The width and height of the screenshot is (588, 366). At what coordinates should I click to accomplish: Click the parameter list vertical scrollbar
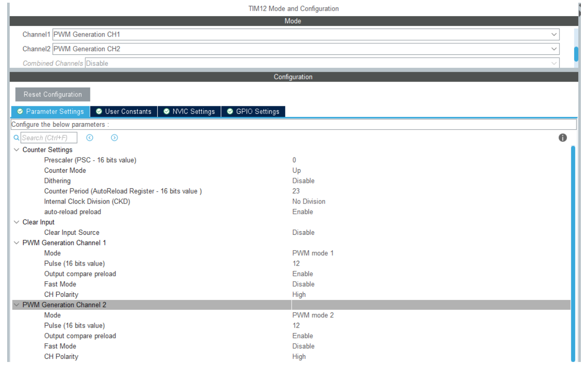click(573, 250)
